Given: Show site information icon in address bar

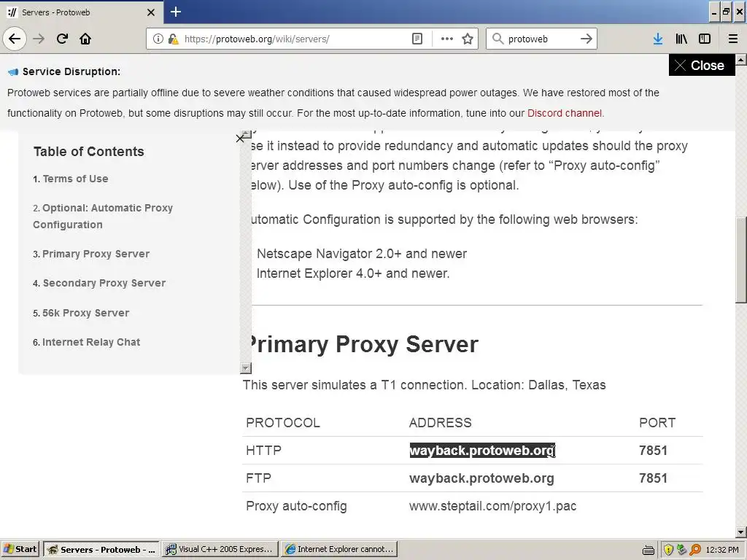Looking at the screenshot, I should (158, 39).
